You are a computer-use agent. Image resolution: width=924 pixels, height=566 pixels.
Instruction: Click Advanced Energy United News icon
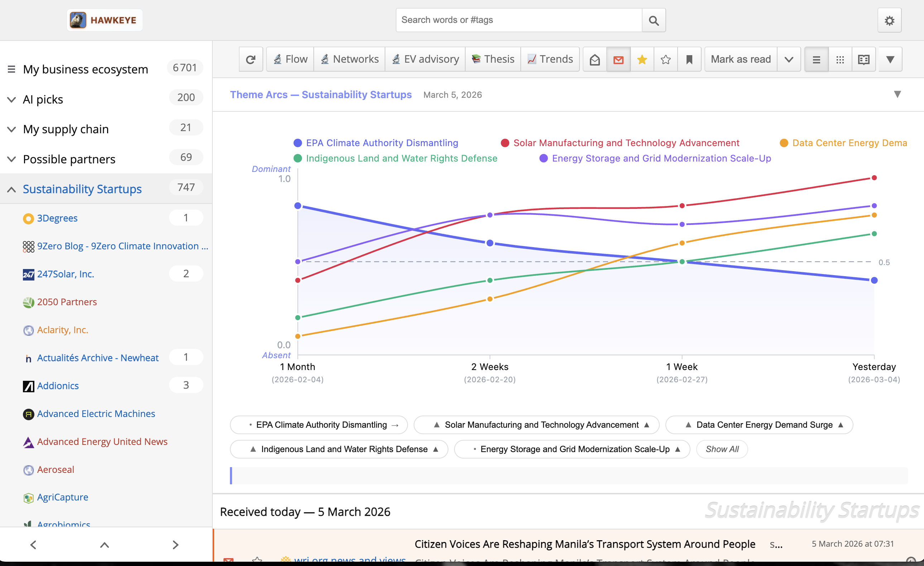[x=29, y=442]
